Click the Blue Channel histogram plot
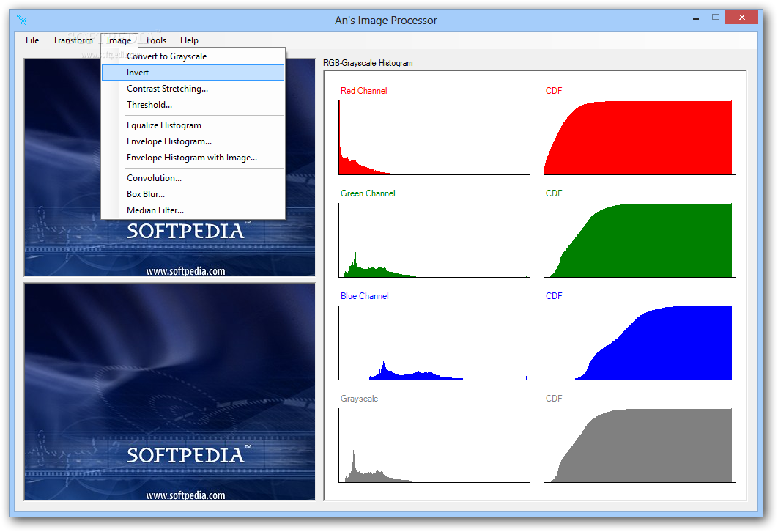The height and width of the screenshot is (532, 778). pos(434,343)
